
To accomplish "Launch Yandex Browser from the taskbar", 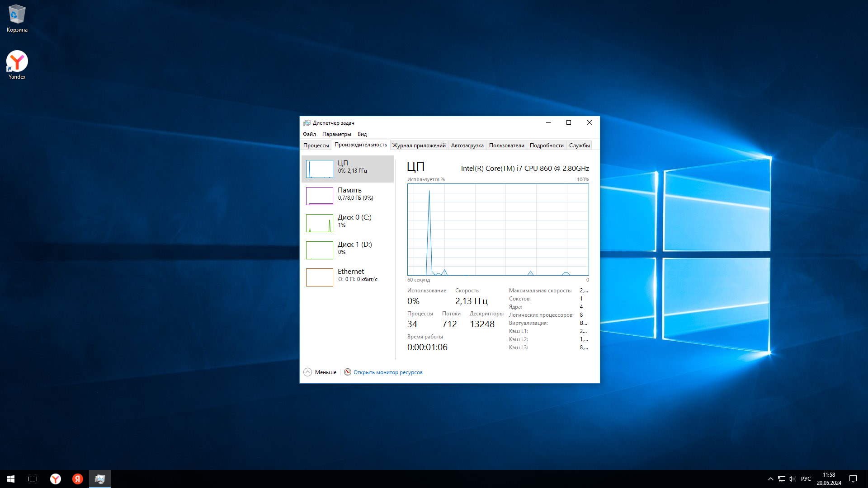I will click(x=55, y=479).
